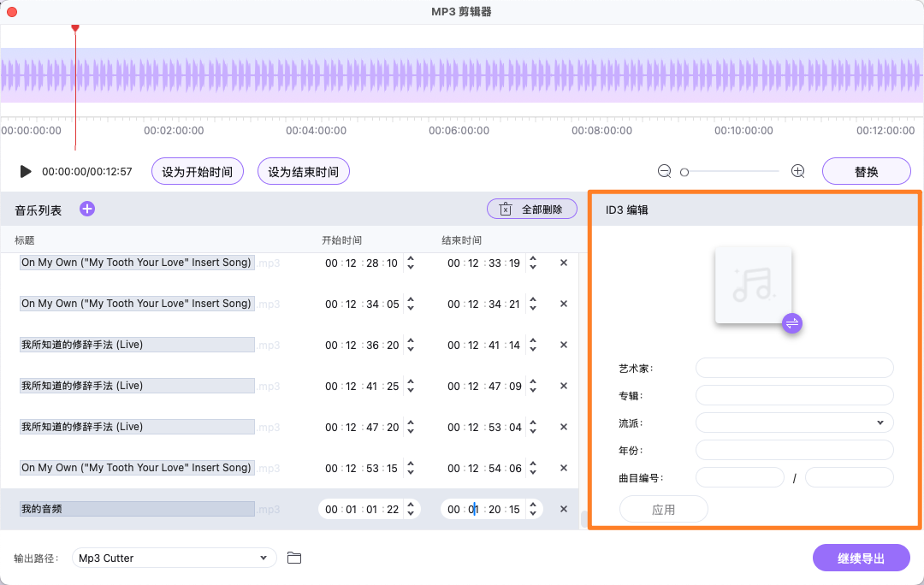Export tracks with the 继续导出 button

(862, 558)
